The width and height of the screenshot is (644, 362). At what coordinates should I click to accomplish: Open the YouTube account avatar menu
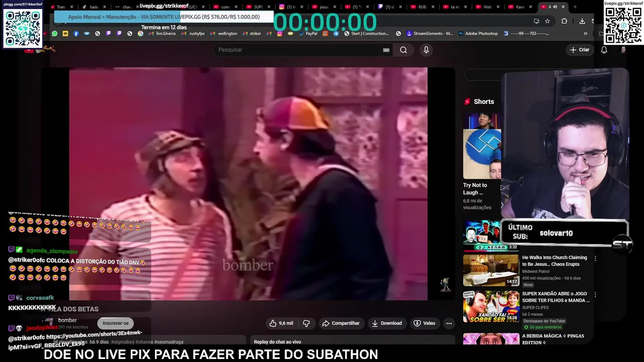pos(623,50)
